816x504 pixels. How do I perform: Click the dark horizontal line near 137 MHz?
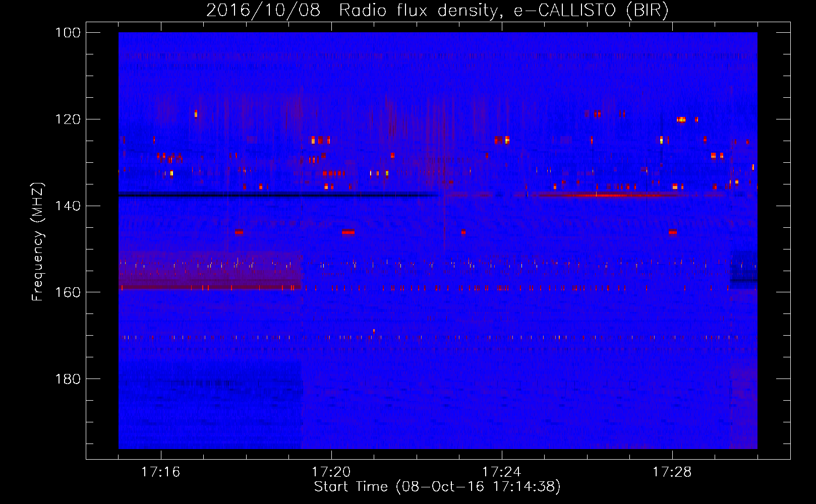tap(278, 195)
